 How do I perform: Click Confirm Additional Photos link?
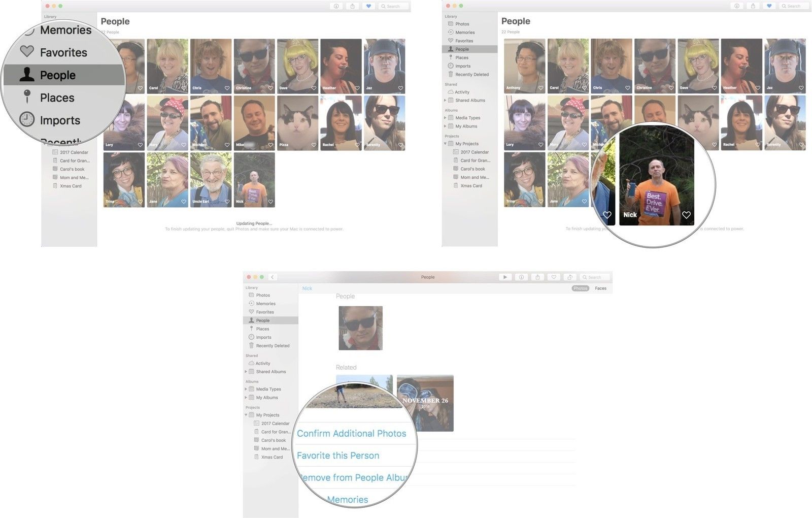(x=351, y=434)
